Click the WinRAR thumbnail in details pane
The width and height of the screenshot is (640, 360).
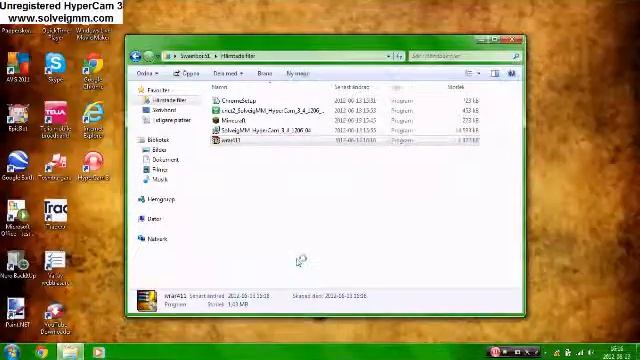click(x=147, y=301)
